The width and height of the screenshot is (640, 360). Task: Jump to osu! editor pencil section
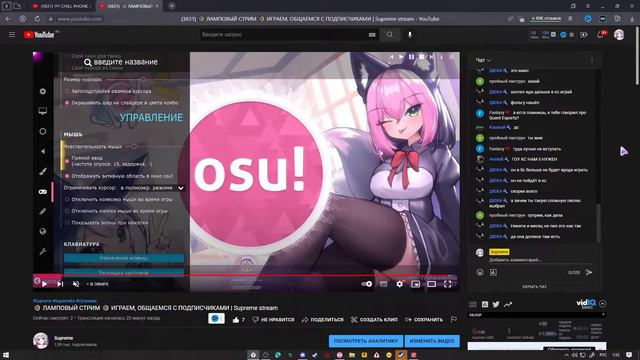pyautogui.click(x=42, y=211)
